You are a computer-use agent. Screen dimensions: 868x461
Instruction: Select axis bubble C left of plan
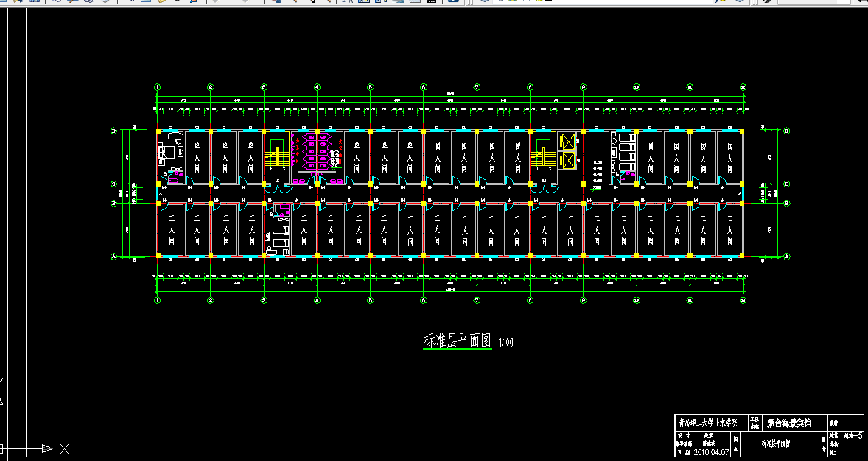click(x=114, y=184)
